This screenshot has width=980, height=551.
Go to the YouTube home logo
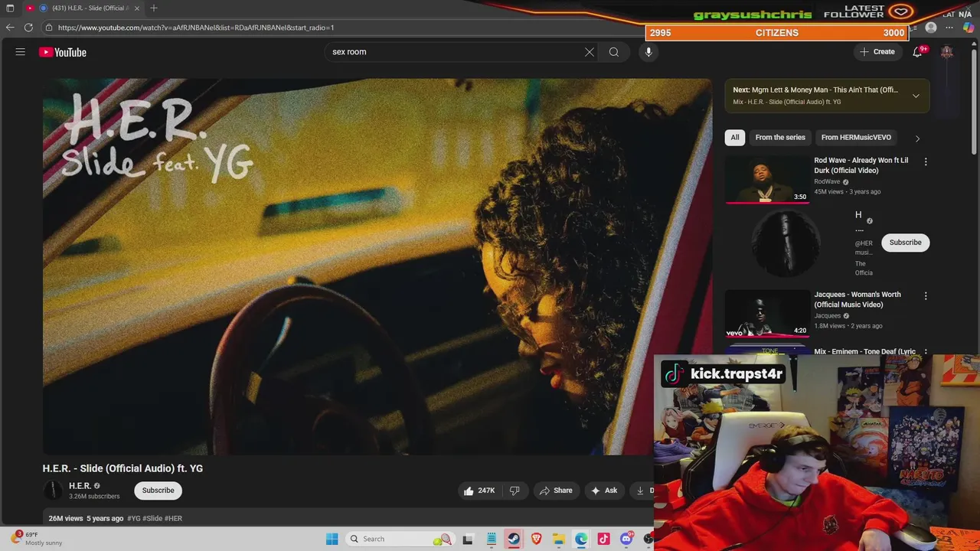coord(63,52)
